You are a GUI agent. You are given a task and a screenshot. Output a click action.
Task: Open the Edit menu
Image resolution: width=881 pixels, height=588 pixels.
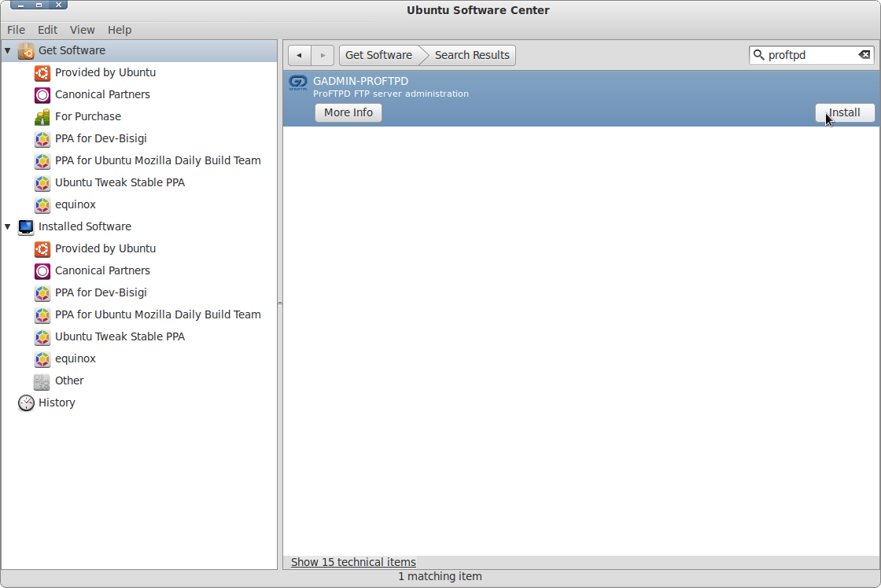[47, 30]
